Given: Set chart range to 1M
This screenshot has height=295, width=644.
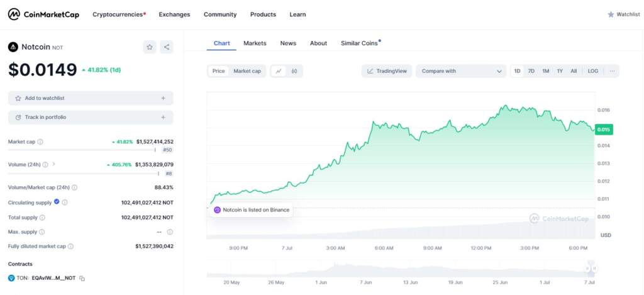Looking at the screenshot, I should (x=545, y=71).
